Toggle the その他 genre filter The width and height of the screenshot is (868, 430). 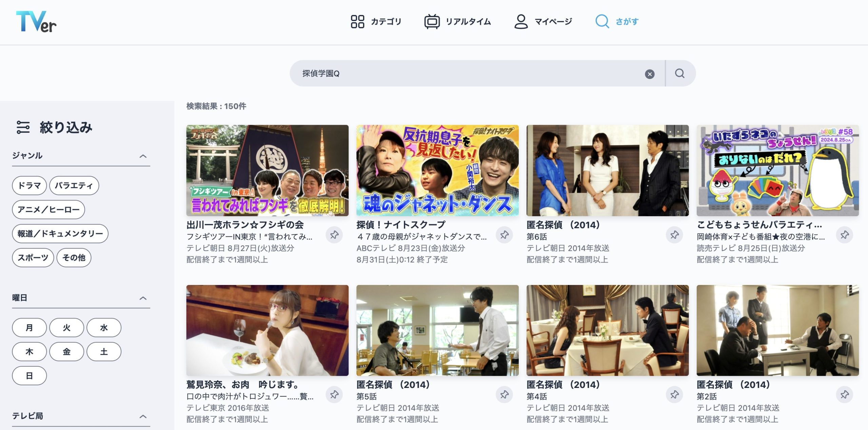(74, 258)
